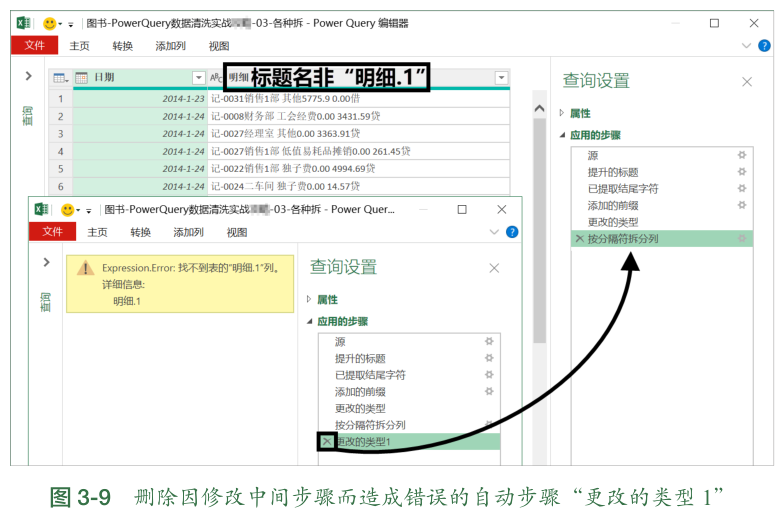Click warning icon in Expression.Error message

(86, 268)
